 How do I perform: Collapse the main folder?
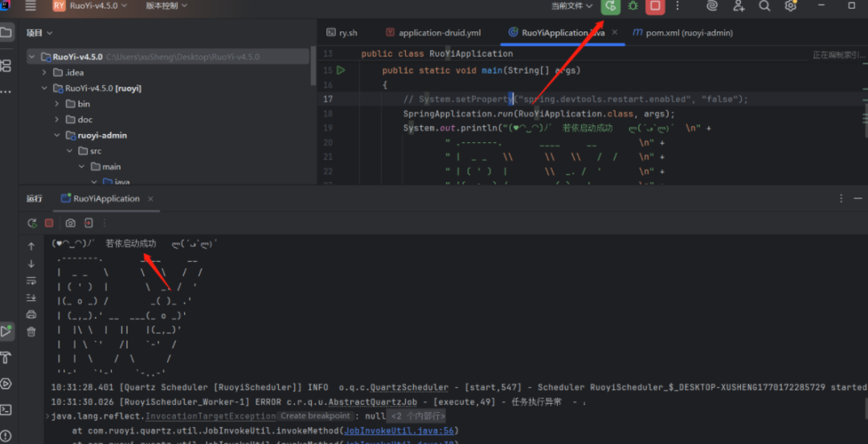click(x=81, y=166)
